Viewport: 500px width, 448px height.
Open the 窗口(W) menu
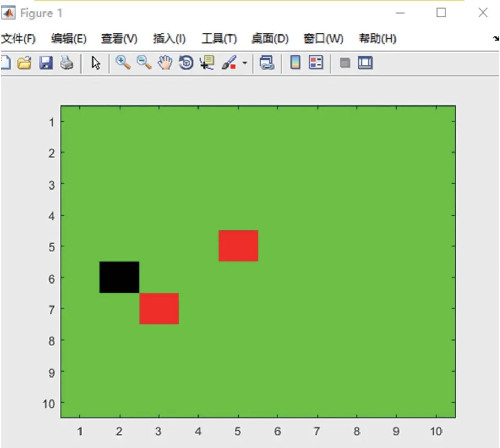click(323, 39)
